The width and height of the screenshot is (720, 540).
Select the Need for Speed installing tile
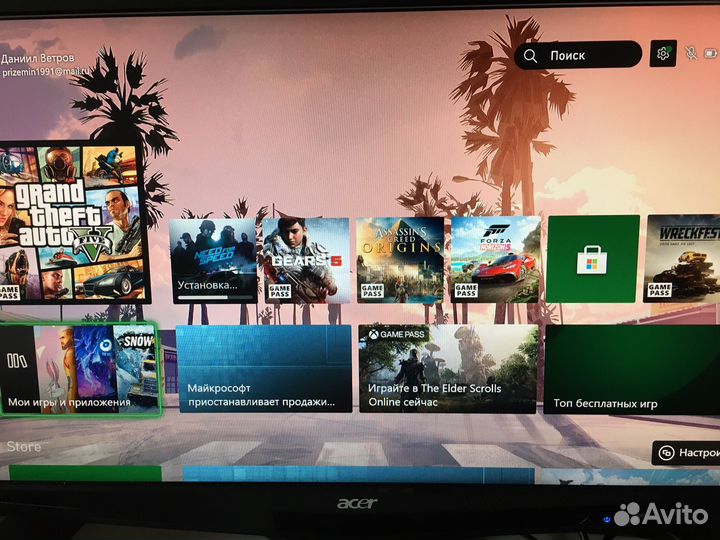tap(214, 261)
